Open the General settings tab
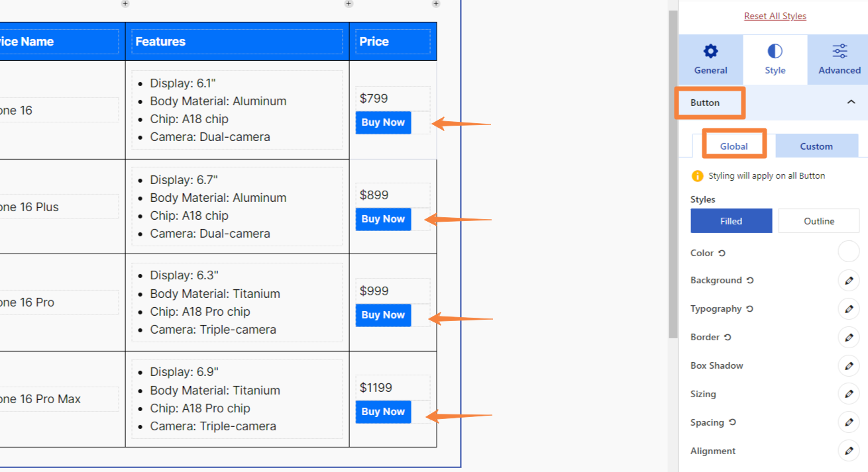868x472 pixels. (710, 60)
